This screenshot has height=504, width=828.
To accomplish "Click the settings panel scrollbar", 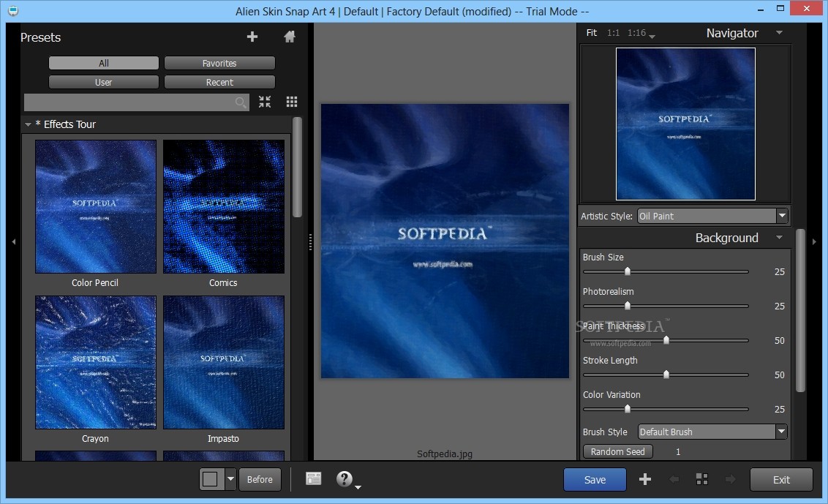I will [x=800, y=311].
